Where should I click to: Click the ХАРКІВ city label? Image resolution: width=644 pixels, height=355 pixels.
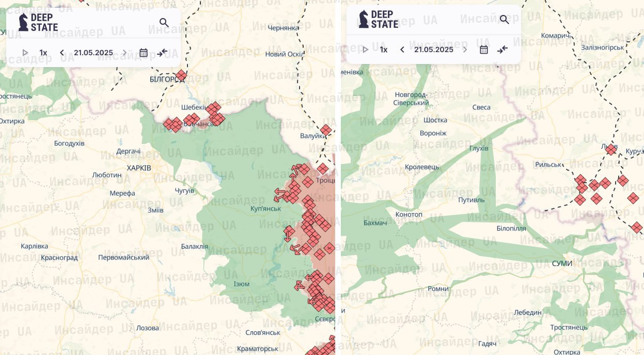[x=139, y=168]
